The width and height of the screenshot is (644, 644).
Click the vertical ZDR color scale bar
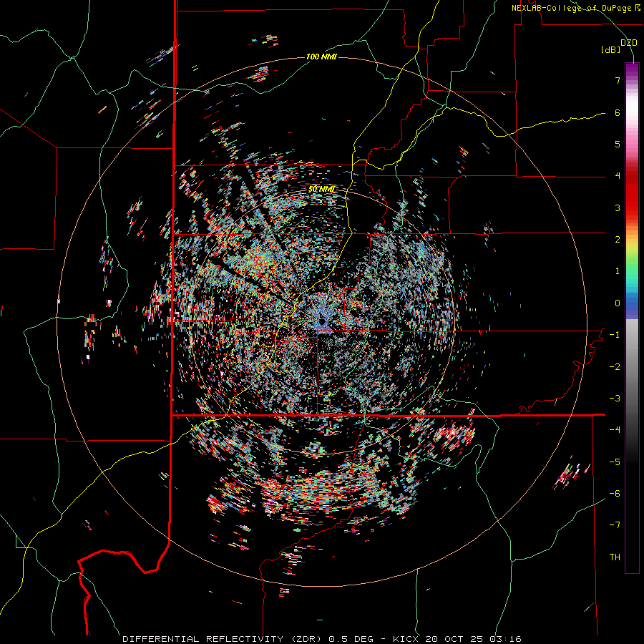(x=632, y=318)
